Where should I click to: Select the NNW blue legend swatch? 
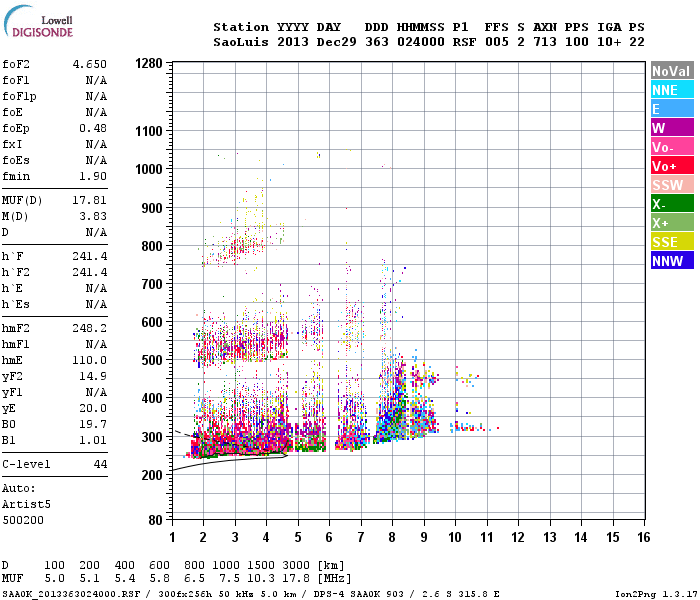tap(672, 261)
